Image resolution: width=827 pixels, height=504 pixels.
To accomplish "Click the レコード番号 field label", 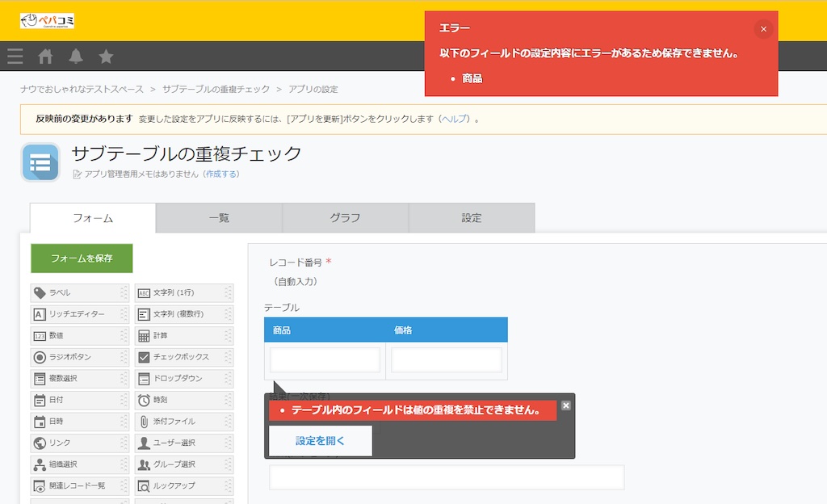I will 296,262.
